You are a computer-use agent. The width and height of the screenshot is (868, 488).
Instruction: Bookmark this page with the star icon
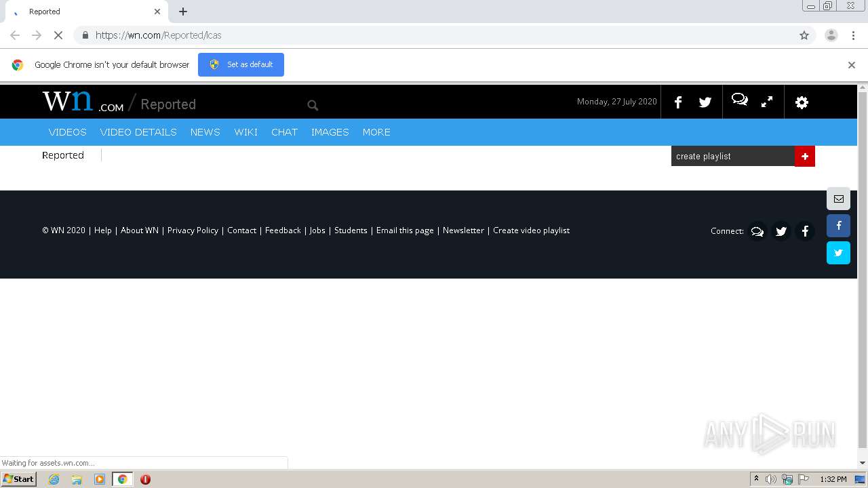coord(804,35)
